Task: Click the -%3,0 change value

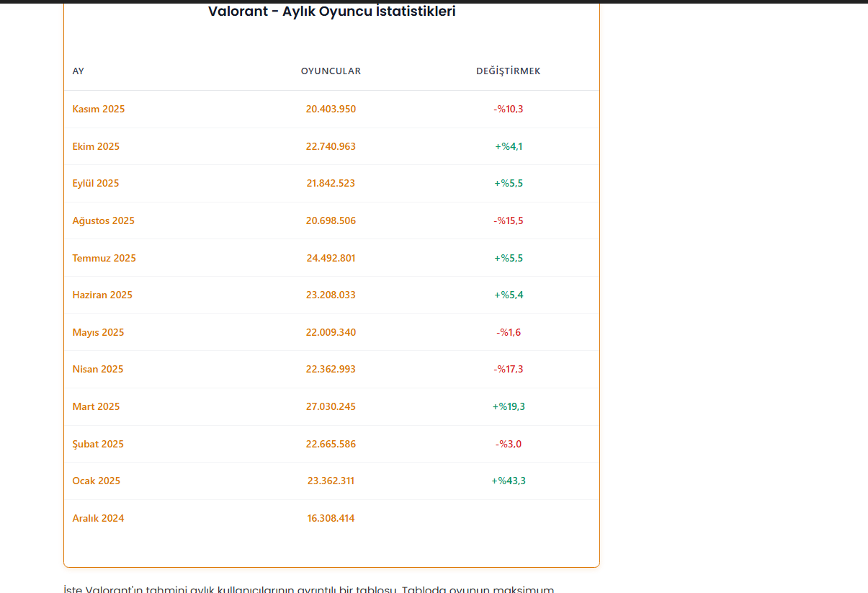Action: [509, 444]
